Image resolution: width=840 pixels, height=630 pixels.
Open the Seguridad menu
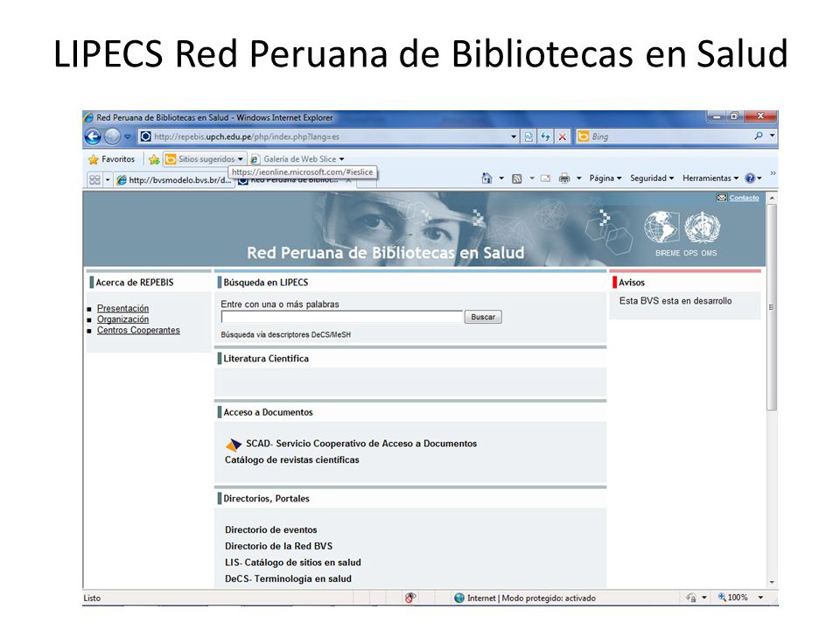point(651,178)
